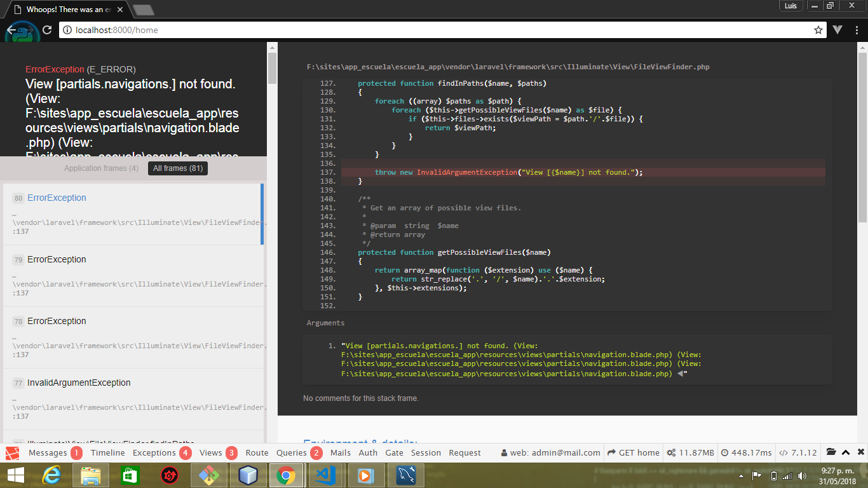
Task: Open MySQL Workbench from the taskbar
Action: coord(405,475)
